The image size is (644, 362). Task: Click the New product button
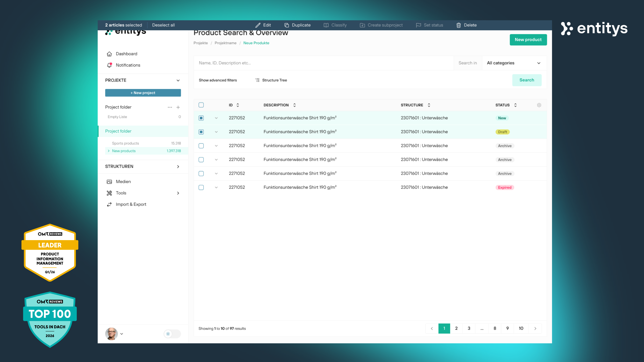528,40
